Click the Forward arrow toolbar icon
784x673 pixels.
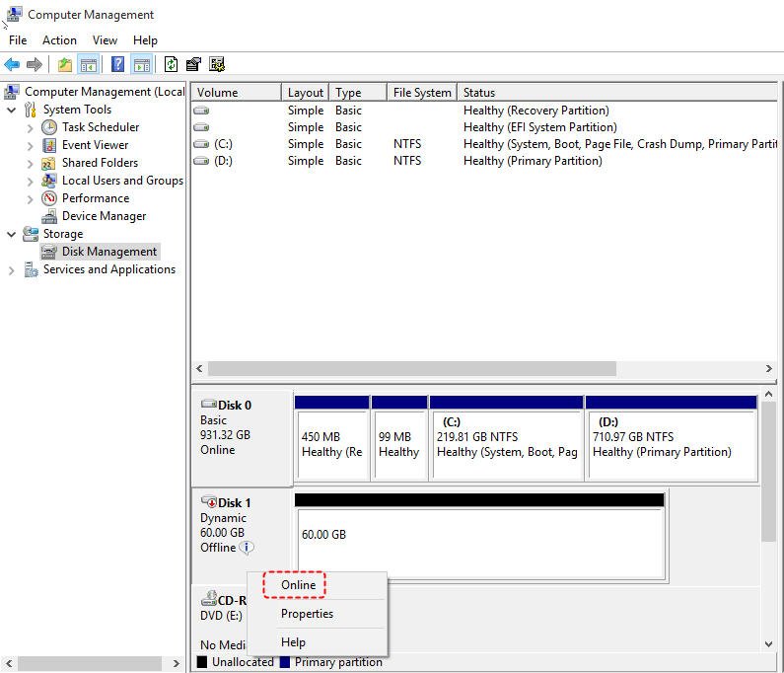[x=34, y=64]
